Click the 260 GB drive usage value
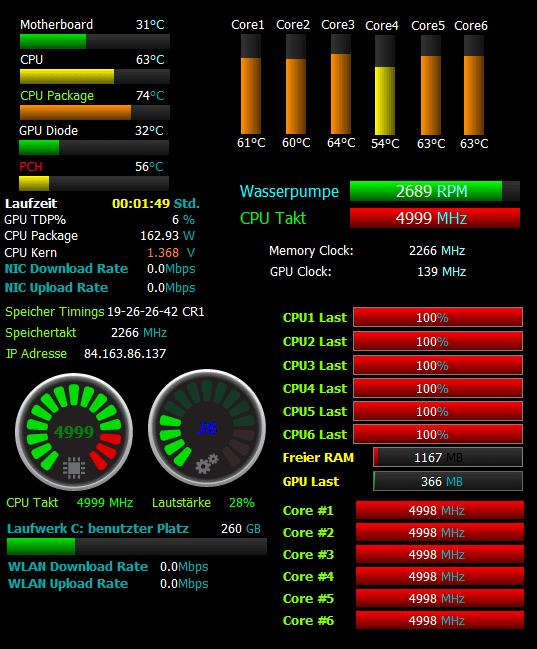Viewport: 537px width, 649px height. pos(241,529)
